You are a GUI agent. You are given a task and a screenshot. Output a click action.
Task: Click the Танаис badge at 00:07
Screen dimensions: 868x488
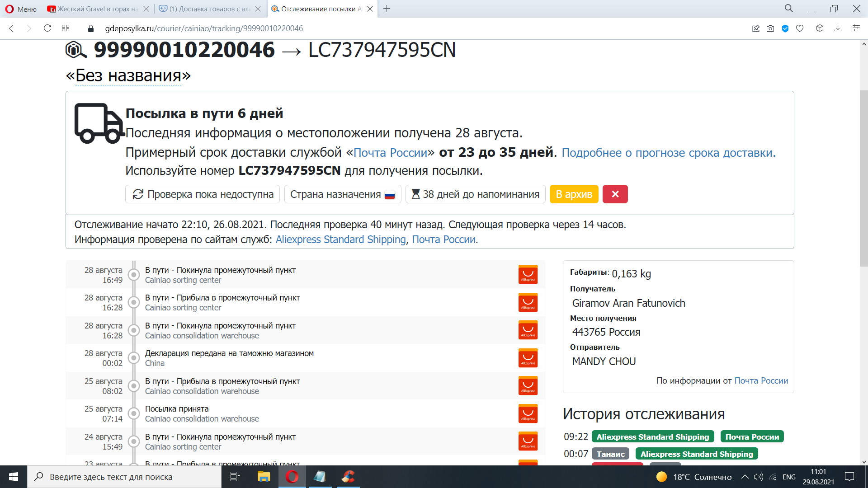coord(611,454)
